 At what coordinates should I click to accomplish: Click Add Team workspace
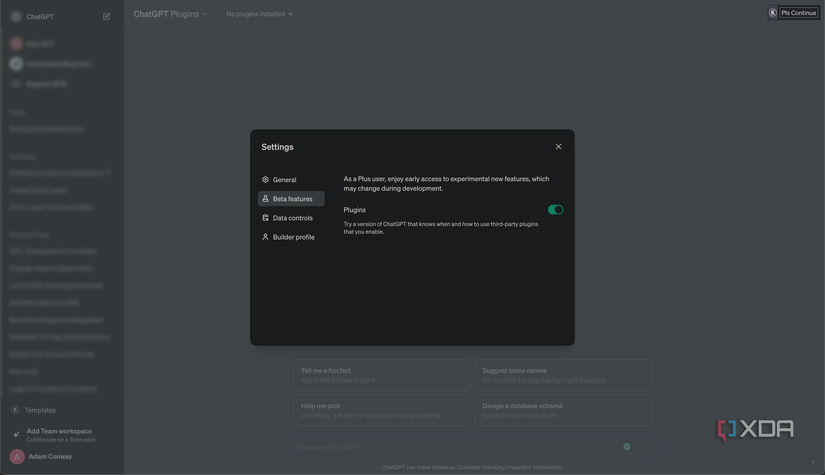point(59,435)
